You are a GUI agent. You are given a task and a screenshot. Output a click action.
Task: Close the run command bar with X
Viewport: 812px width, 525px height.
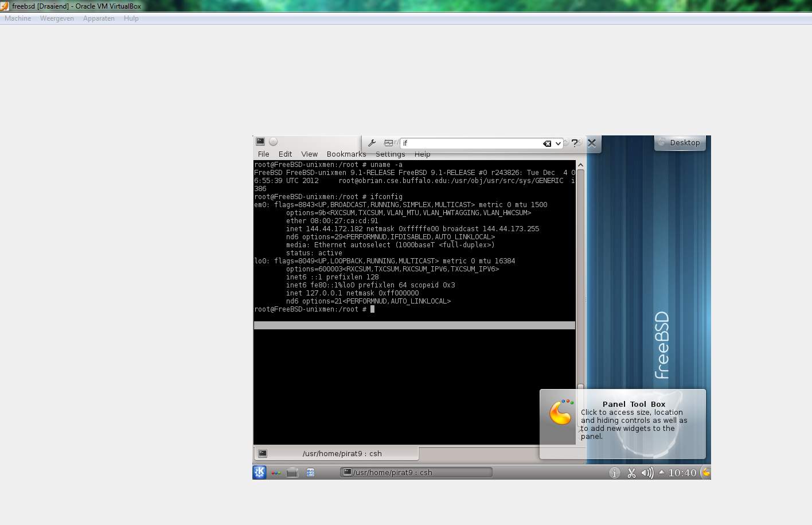pyautogui.click(x=592, y=143)
